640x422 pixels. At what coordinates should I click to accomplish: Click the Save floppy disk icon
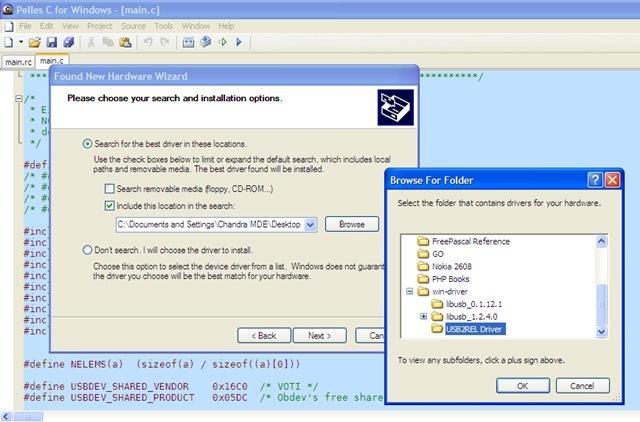point(52,42)
